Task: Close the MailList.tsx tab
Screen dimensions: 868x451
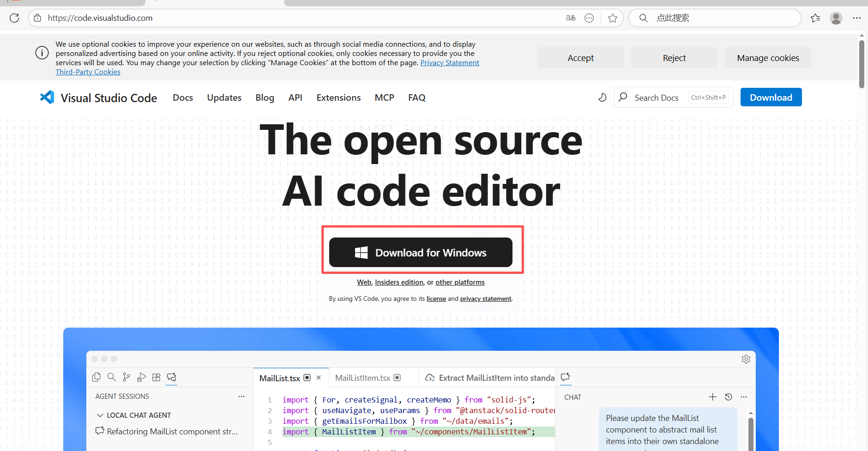Action: (319, 378)
